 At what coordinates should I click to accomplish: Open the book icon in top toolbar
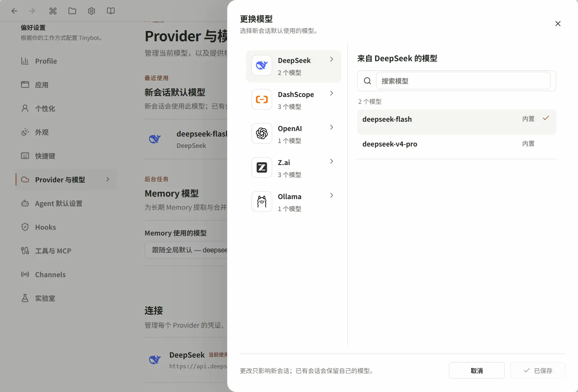pyautogui.click(x=110, y=11)
